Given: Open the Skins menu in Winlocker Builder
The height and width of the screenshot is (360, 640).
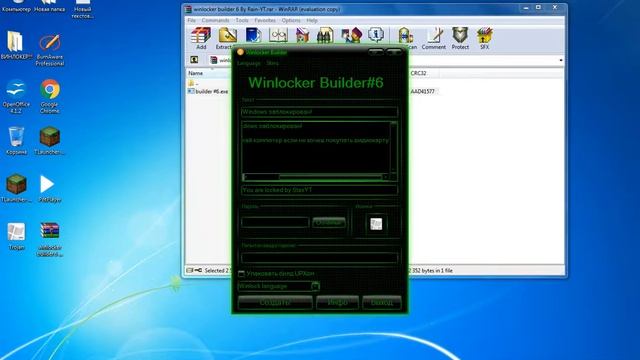Looking at the screenshot, I should (x=272, y=64).
